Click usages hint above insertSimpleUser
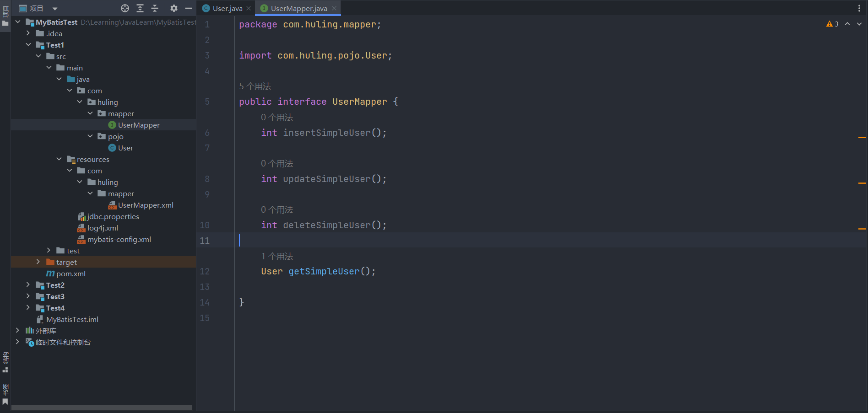868x413 pixels. point(277,117)
